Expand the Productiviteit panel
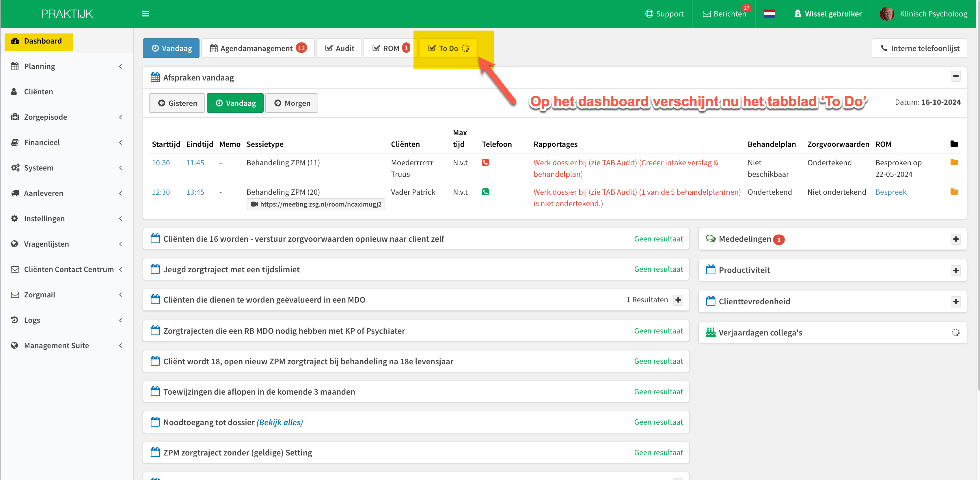980x480 pixels. tap(956, 271)
